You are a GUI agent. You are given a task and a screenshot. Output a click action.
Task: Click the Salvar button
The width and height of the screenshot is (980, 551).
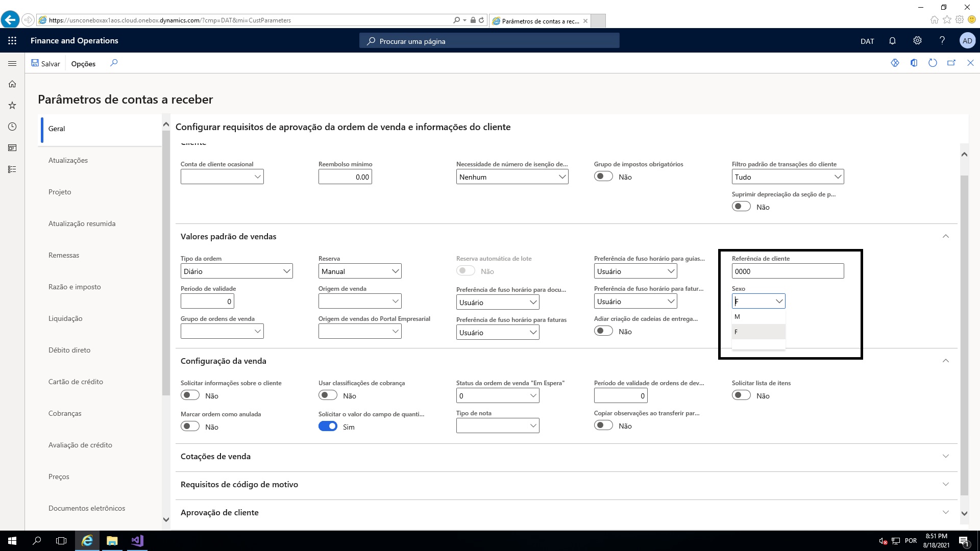(45, 63)
